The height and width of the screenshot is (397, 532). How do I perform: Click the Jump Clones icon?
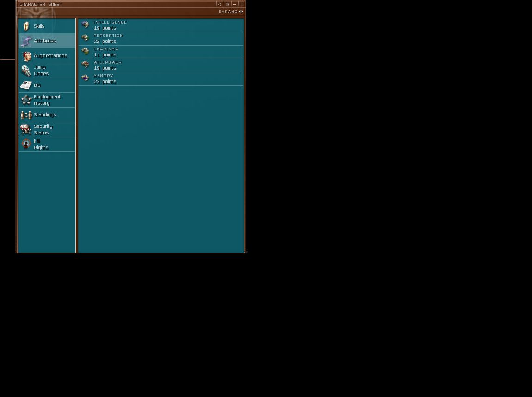(x=26, y=71)
